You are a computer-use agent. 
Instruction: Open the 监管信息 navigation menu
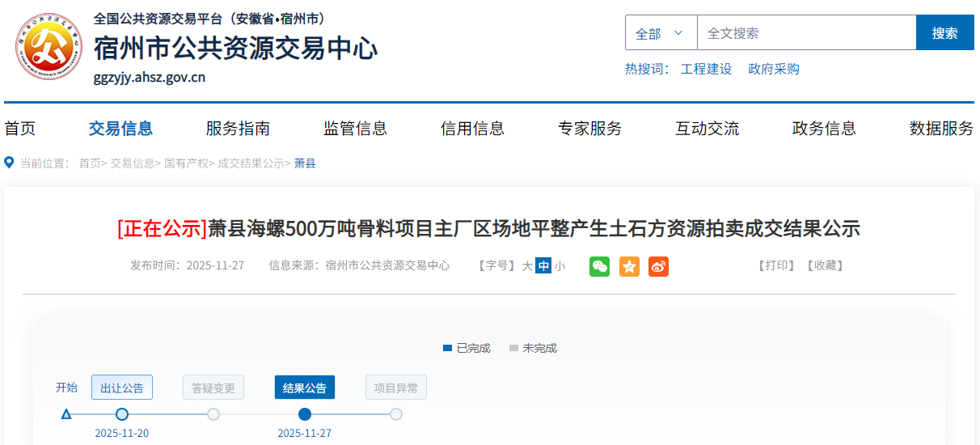click(x=355, y=128)
